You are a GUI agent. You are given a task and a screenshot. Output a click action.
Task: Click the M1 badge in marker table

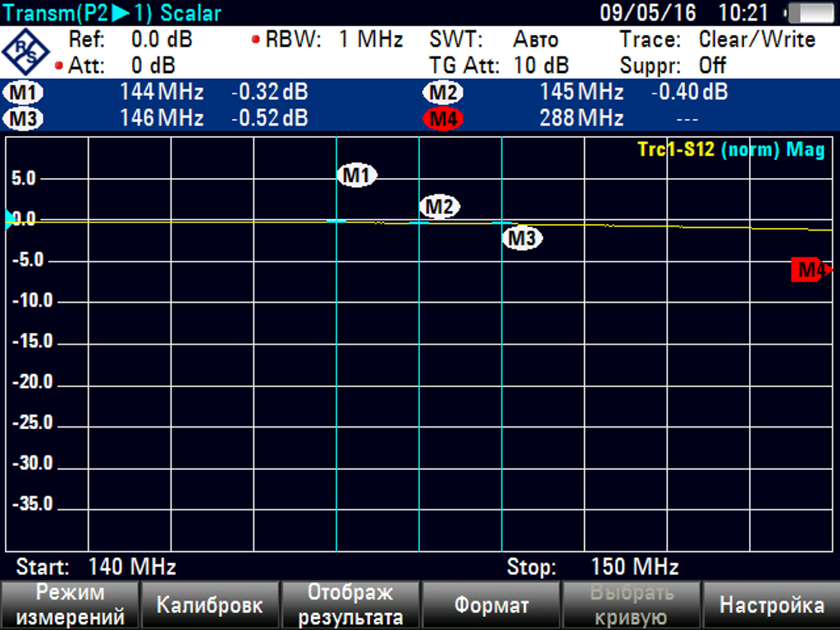[x=24, y=93]
